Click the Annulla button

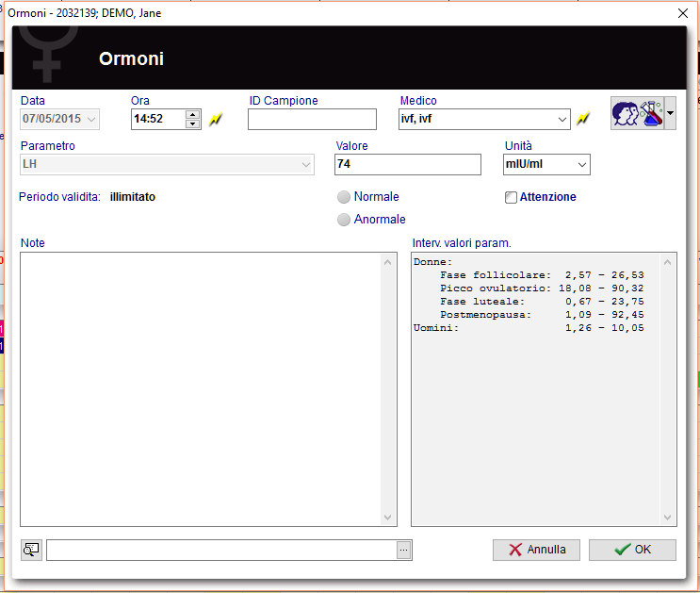(x=536, y=550)
